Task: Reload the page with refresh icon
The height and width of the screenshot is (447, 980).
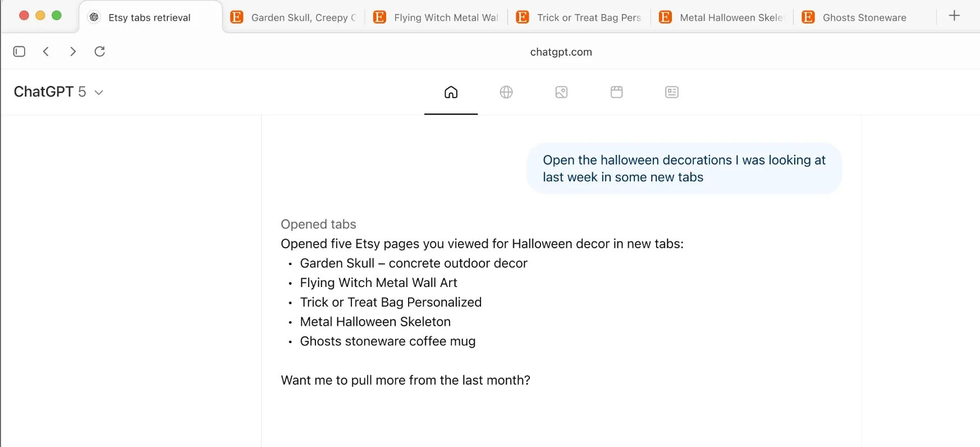Action: [100, 52]
